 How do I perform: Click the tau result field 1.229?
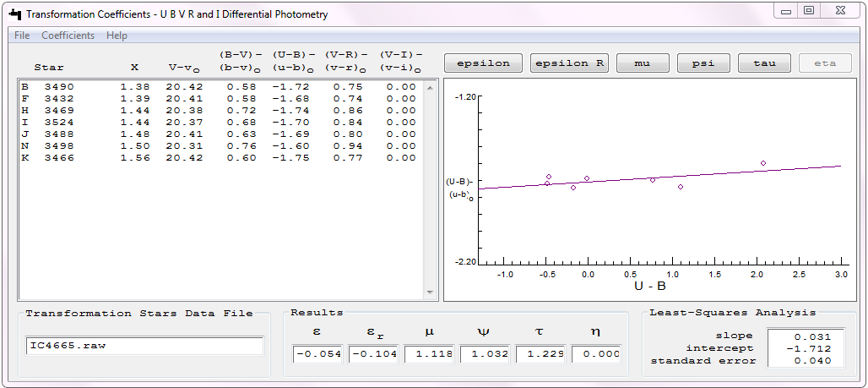click(x=540, y=354)
